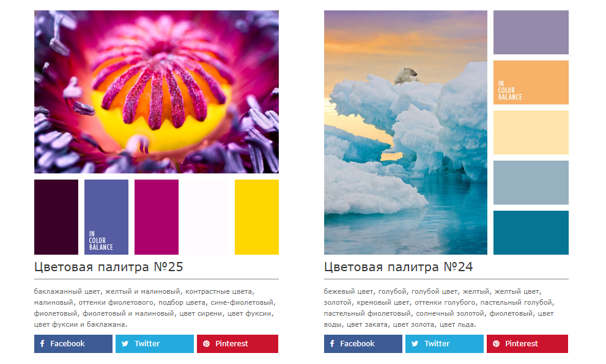Share palette №25 on Facebook
The height and width of the screenshot is (364, 606).
73,344
